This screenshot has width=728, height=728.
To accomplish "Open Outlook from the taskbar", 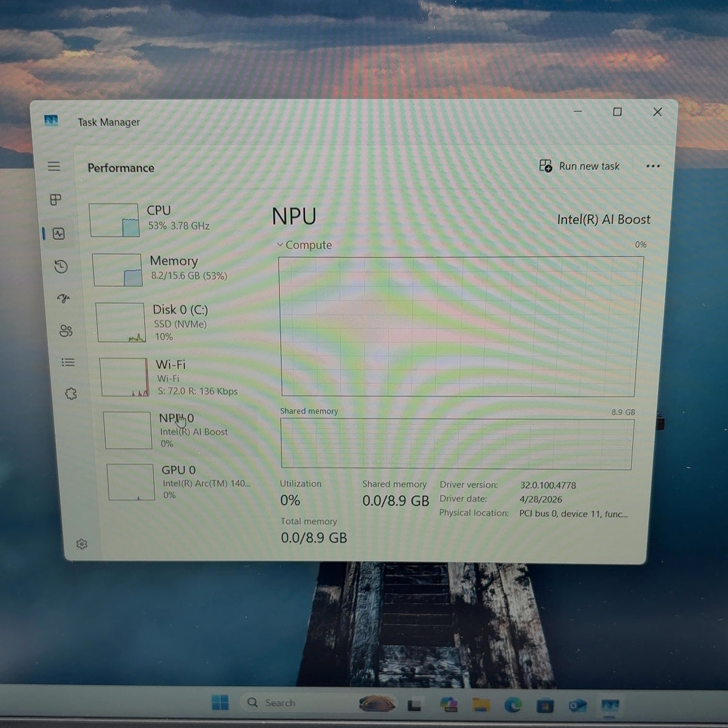I will [x=578, y=706].
